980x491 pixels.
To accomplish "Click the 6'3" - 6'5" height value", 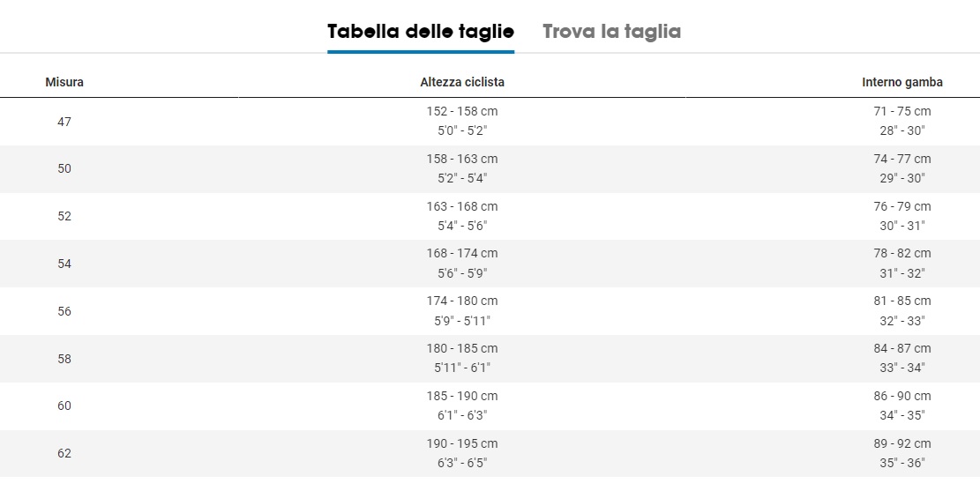I will [x=462, y=463].
